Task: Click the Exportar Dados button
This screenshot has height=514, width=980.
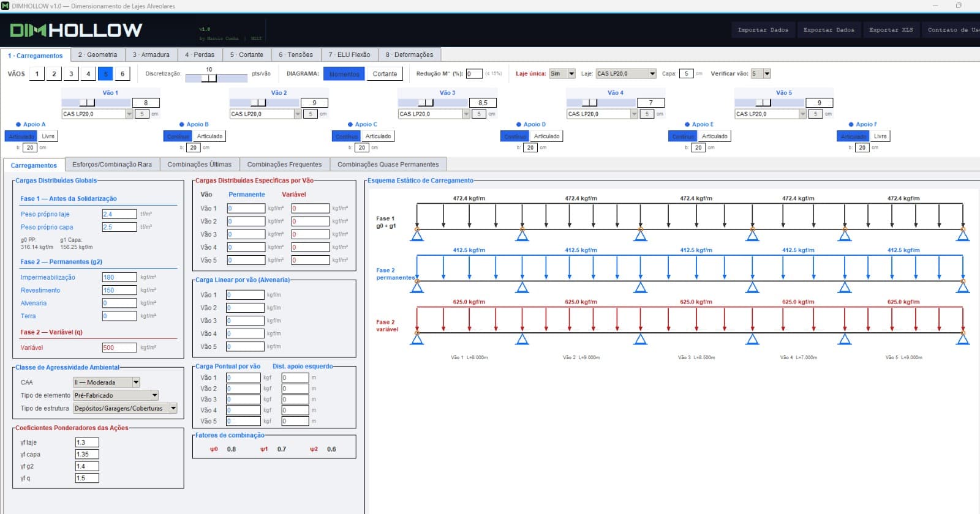Action: click(829, 30)
